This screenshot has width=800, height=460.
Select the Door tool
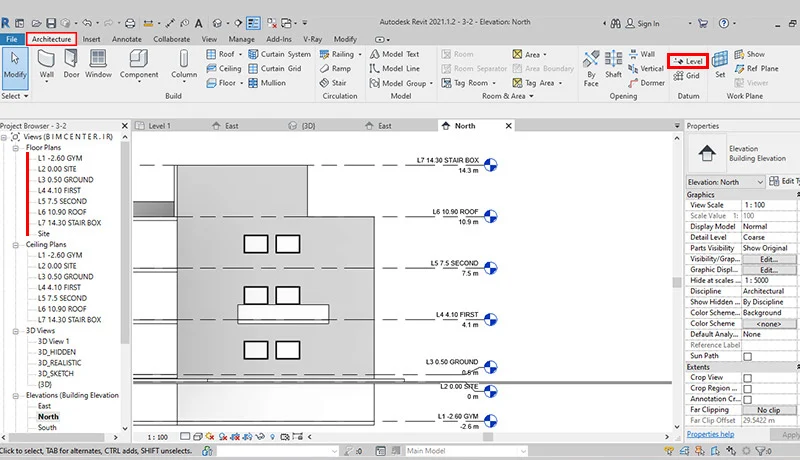pyautogui.click(x=71, y=64)
